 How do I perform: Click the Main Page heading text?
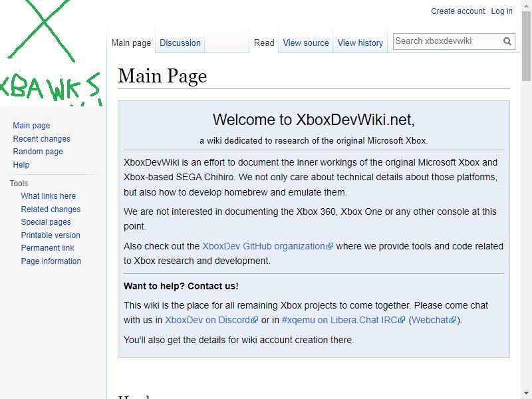(x=162, y=76)
